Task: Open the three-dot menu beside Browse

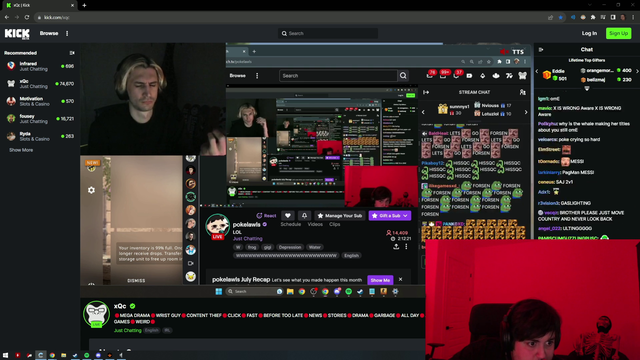Action: coord(67,33)
